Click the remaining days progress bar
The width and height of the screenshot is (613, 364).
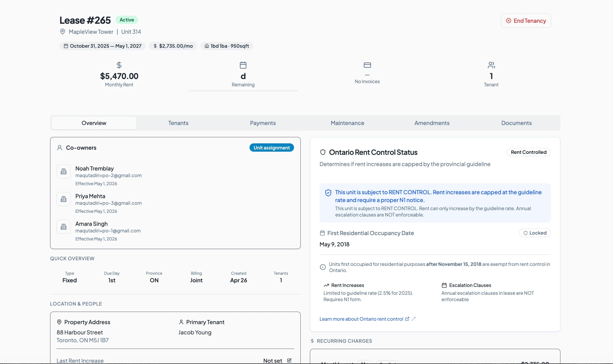(x=243, y=91)
